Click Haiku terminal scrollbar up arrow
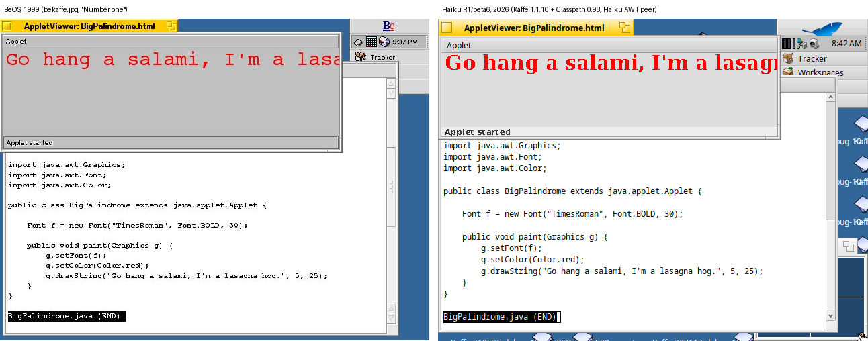The image size is (868, 341). click(x=831, y=97)
